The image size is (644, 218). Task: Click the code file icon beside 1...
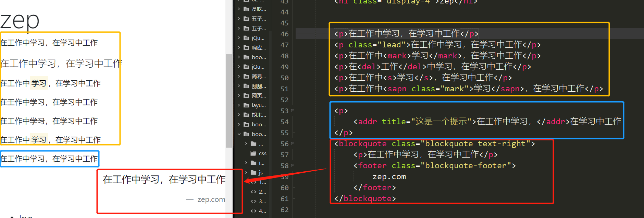pyautogui.click(x=253, y=182)
